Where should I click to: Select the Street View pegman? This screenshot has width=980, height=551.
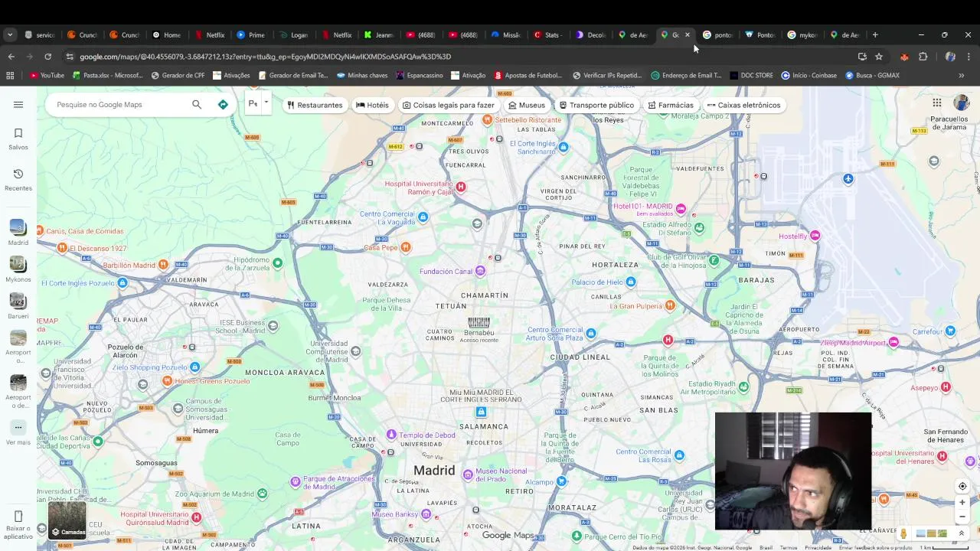[903, 533]
